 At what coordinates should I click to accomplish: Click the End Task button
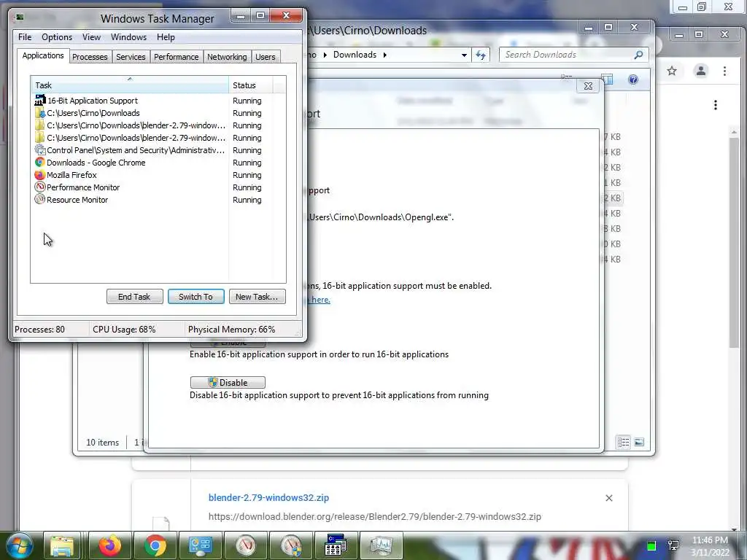click(x=134, y=297)
